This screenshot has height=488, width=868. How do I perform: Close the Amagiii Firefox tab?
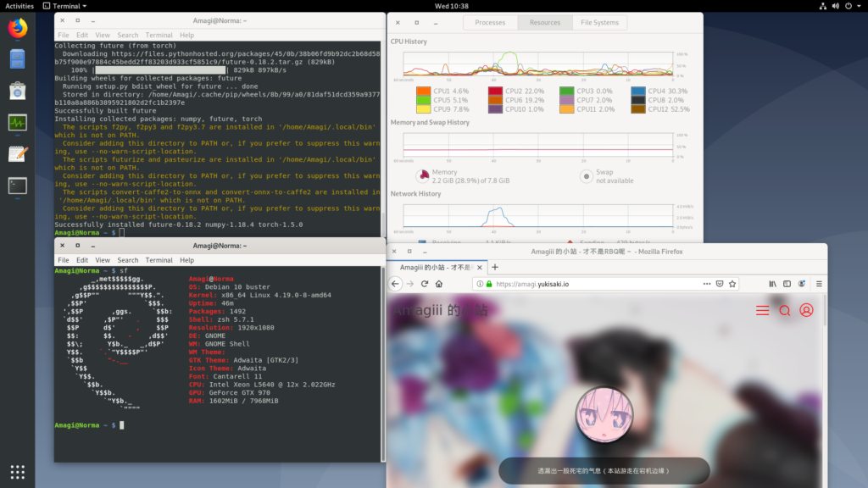point(480,267)
